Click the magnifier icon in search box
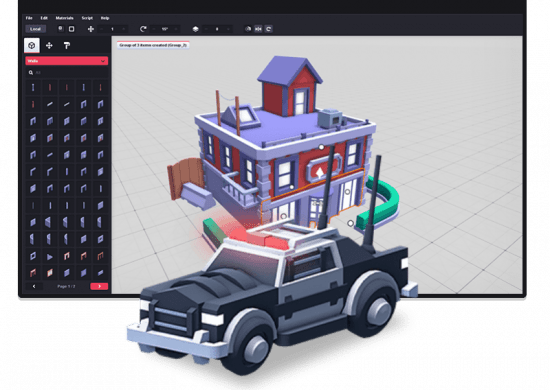Viewport: 550px width, 390px height. pos(31,73)
